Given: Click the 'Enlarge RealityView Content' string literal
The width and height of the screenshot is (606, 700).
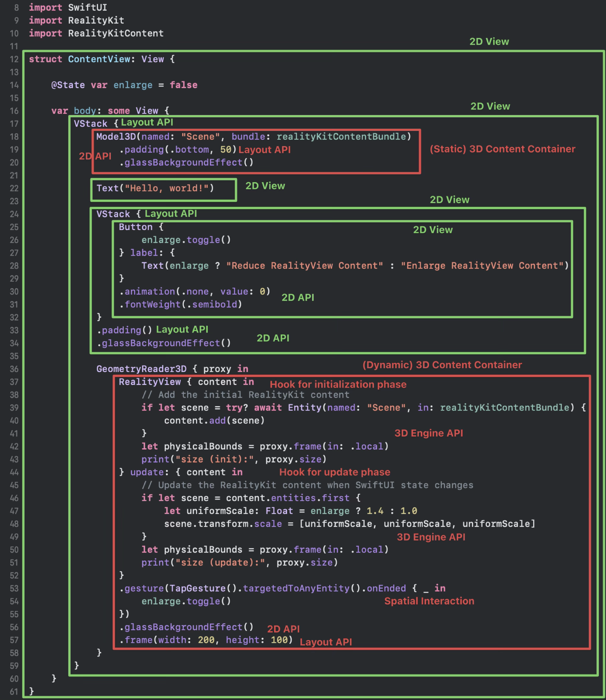Looking at the screenshot, I should point(484,265).
